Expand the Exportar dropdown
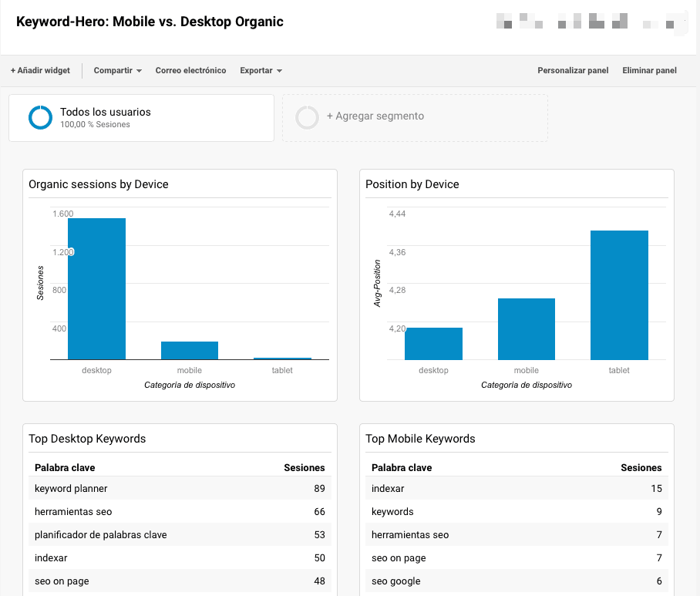Image resolution: width=700 pixels, height=596 pixels. click(261, 70)
